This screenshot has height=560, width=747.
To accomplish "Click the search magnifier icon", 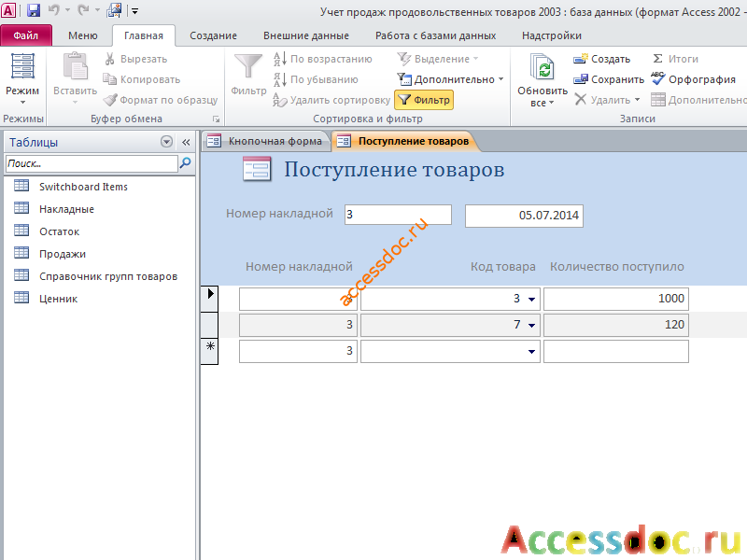I will tap(185, 163).
